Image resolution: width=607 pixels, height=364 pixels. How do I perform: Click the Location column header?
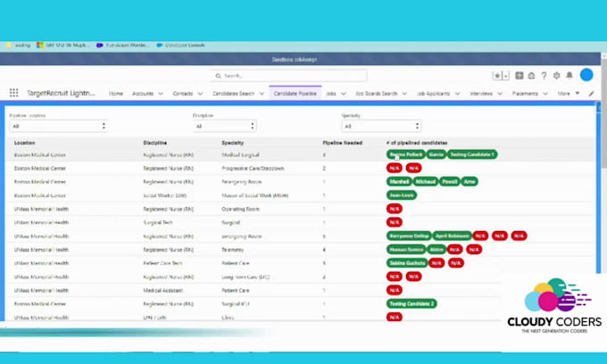[x=24, y=143]
